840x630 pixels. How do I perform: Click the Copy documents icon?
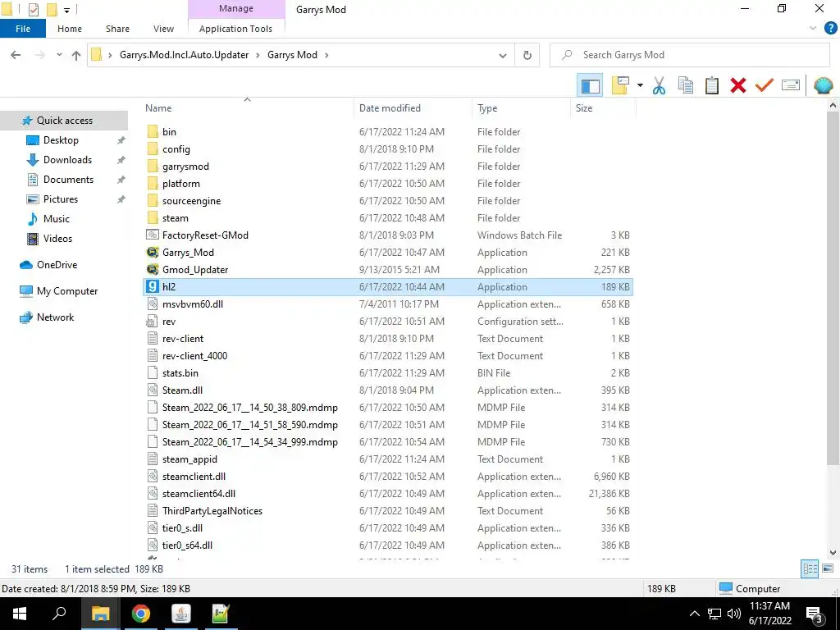click(685, 85)
